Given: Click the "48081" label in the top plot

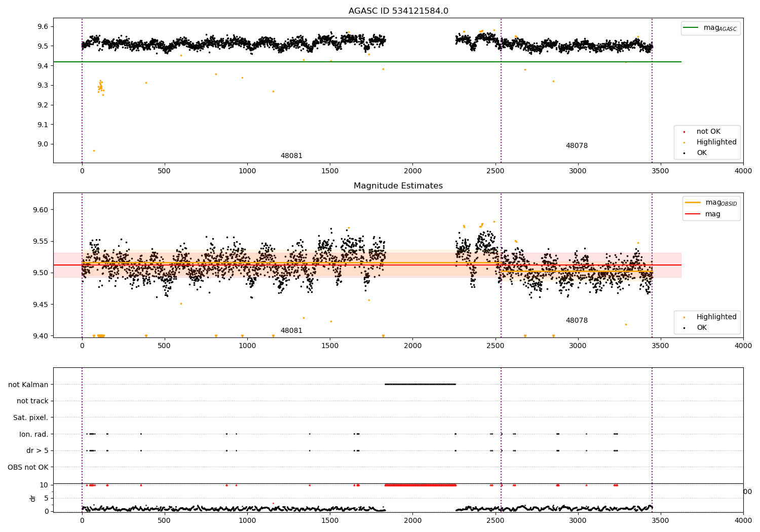Looking at the screenshot, I should click(x=291, y=156).
